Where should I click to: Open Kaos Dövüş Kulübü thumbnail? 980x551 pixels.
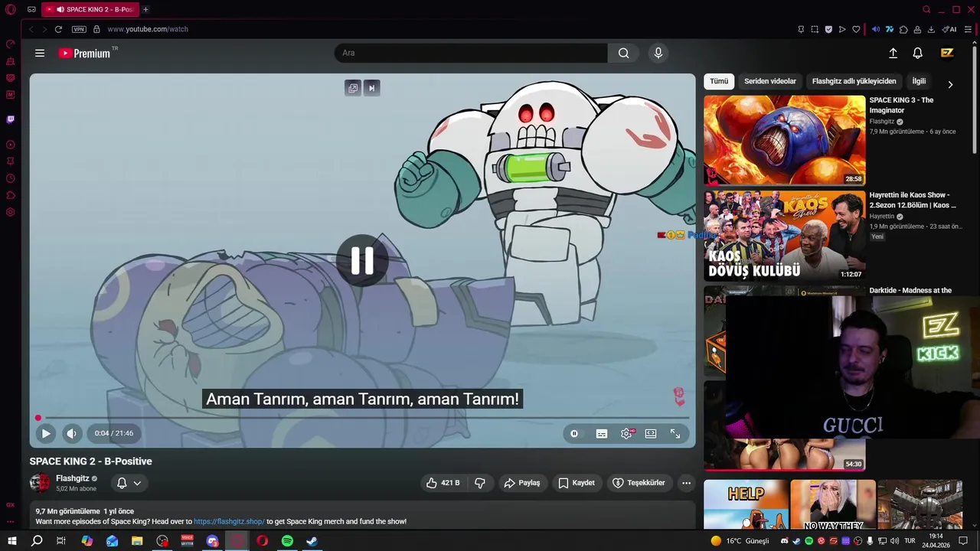tap(785, 236)
